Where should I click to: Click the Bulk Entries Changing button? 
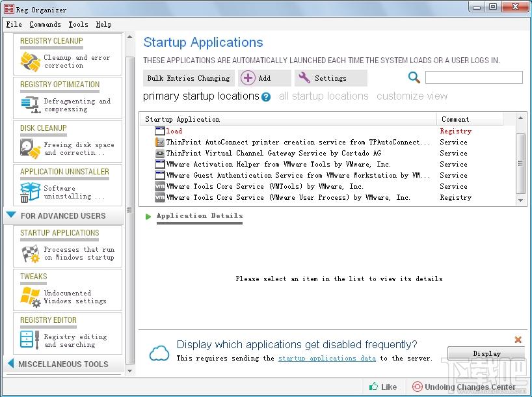coord(188,78)
